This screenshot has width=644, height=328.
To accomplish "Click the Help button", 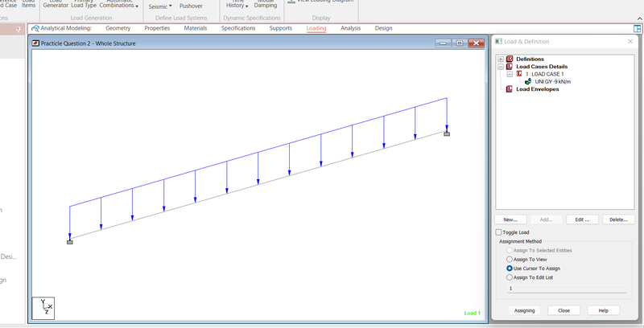I will tap(603, 310).
